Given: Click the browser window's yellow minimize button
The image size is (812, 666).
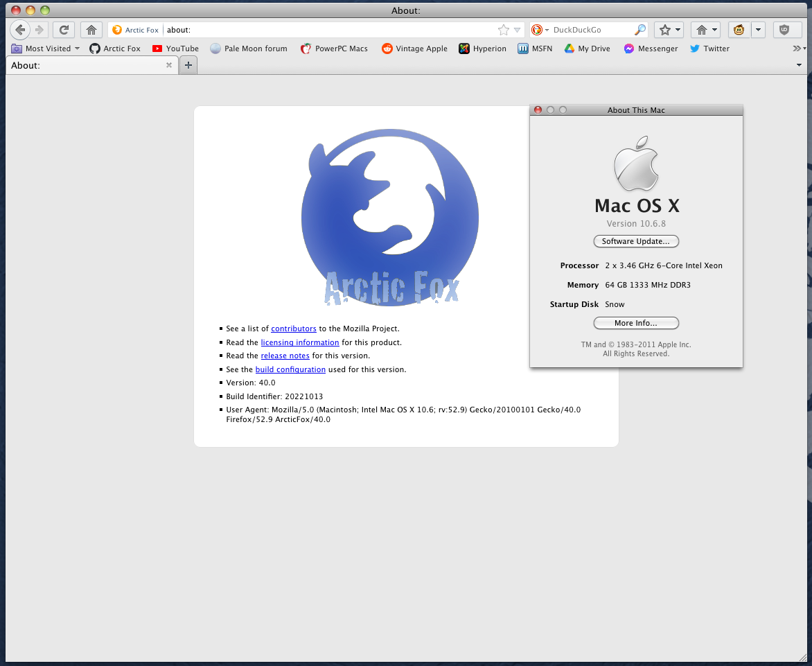Looking at the screenshot, I should (x=30, y=10).
